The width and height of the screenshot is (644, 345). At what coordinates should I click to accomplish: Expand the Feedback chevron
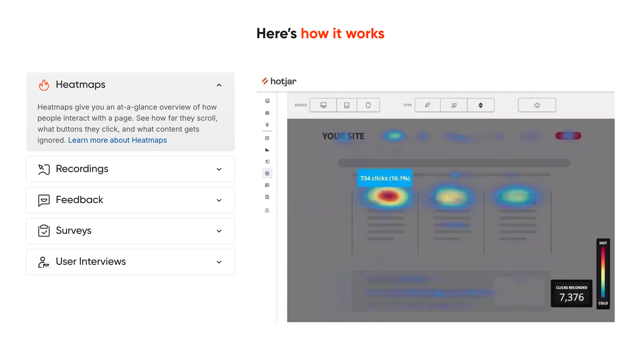(x=219, y=201)
